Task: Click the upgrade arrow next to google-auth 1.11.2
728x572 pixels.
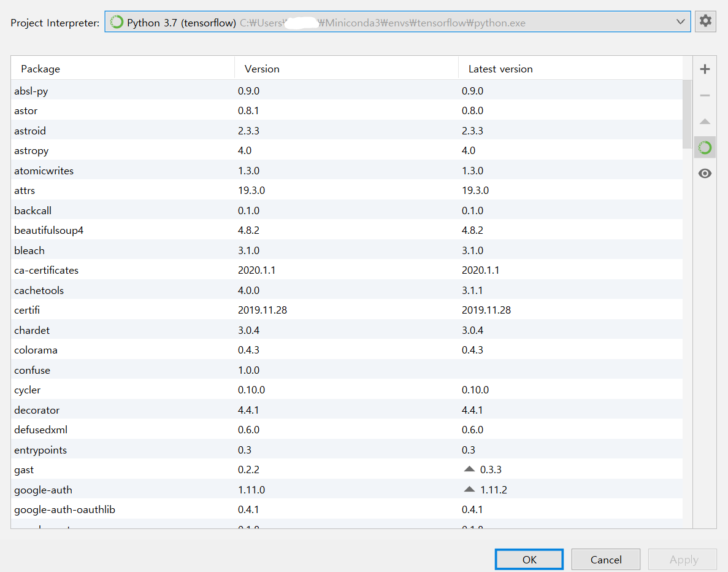Action: coord(469,489)
